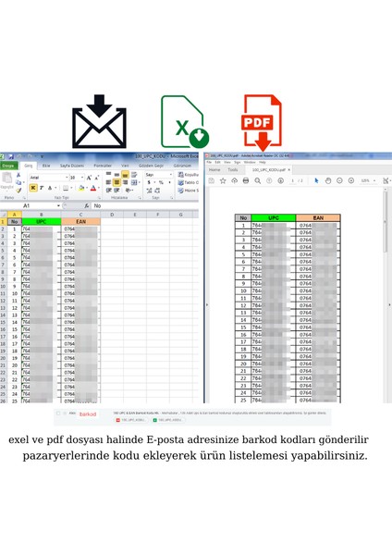Screen dimensions: 392x555
Task: Close the 100_UPC_KODU.pdf document tab
Action: [289, 170]
